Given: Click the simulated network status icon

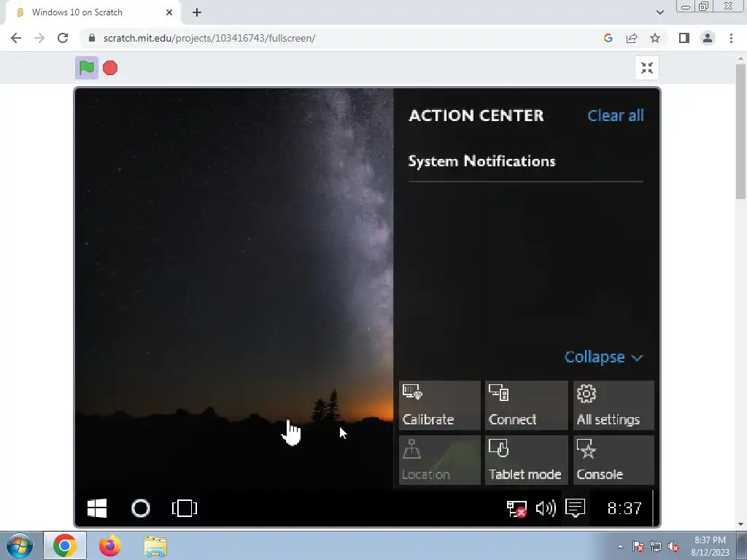Looking at the screenshot, I should click(x=516, y=508).
